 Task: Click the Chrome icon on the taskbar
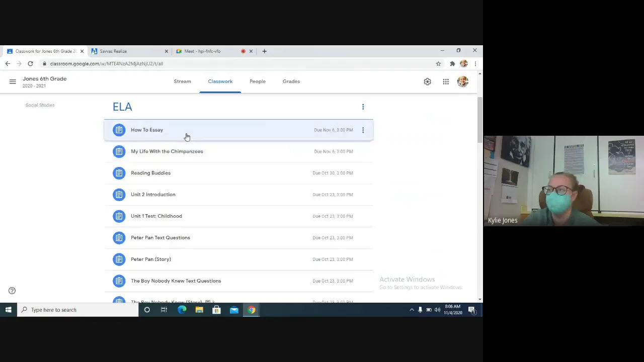(x=252, y=310)
